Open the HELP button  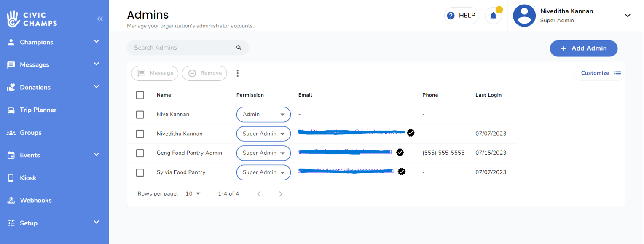pyautogui.click(x=462, y=16)
